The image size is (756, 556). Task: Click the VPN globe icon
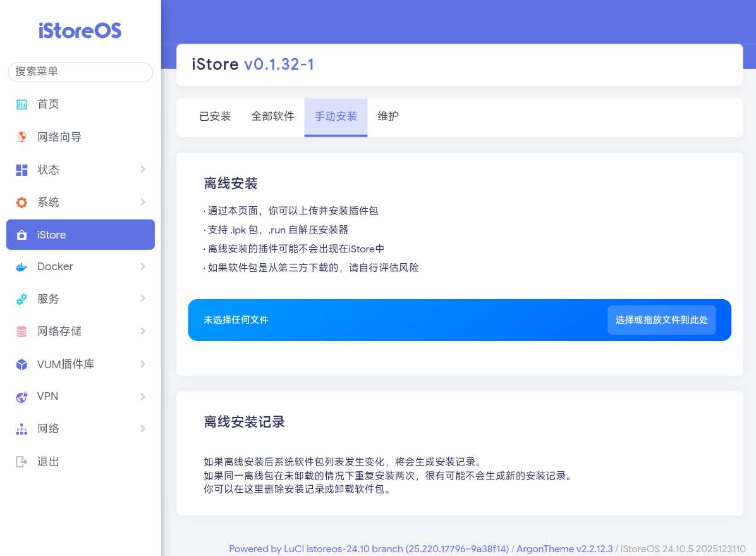pyautogui.click(x=21, y=397)
